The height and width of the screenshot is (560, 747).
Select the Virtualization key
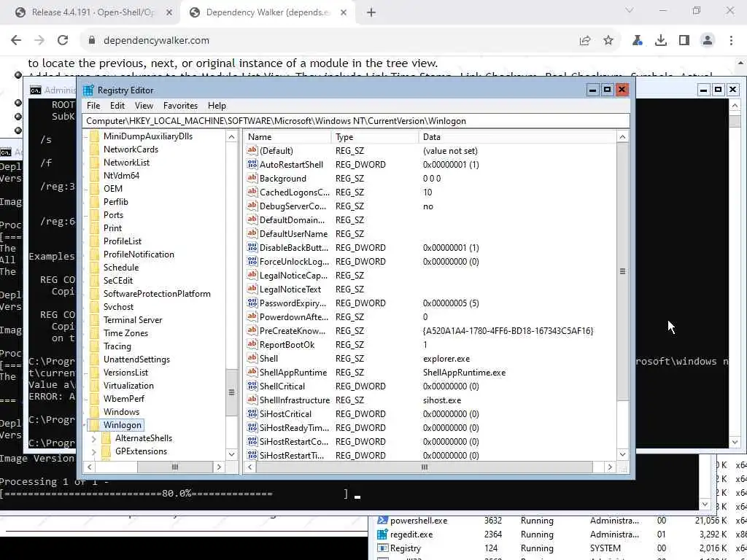click(x=128, y=386)
